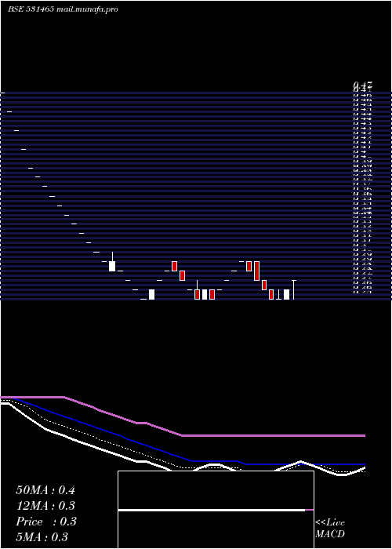The height and width of the screenshot is (549, 392).
Task: Click the 0.47 top price axis label
Action: (x=363, y=85)
